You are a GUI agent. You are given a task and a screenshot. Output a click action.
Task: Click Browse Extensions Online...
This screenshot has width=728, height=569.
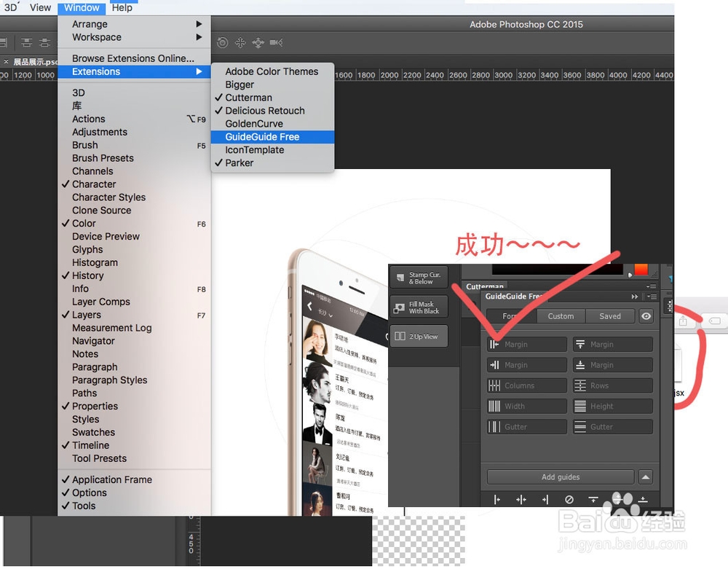coord(133,58)
